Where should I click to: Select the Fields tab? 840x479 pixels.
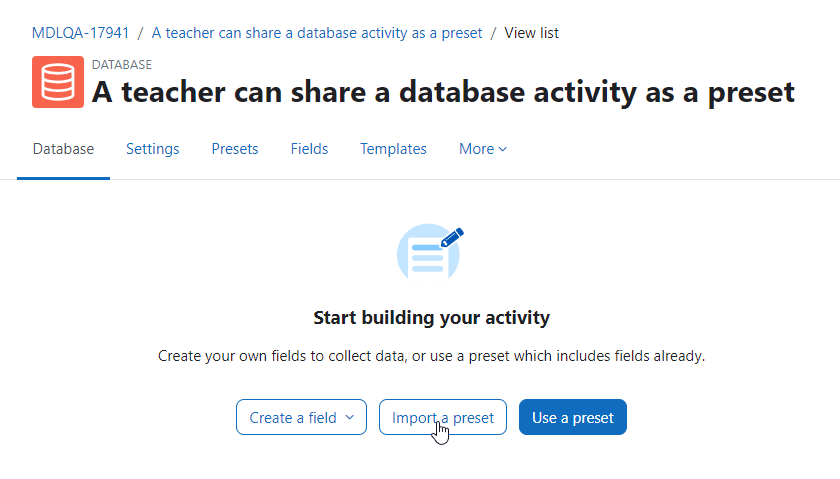(309, 149)
